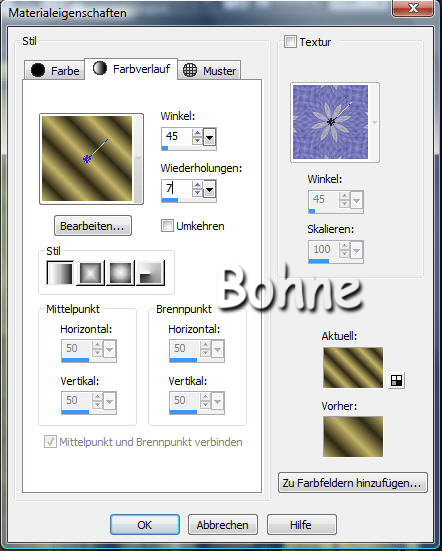
Task: Enable the Textur checkbox
Action: [x=290, y=41]
